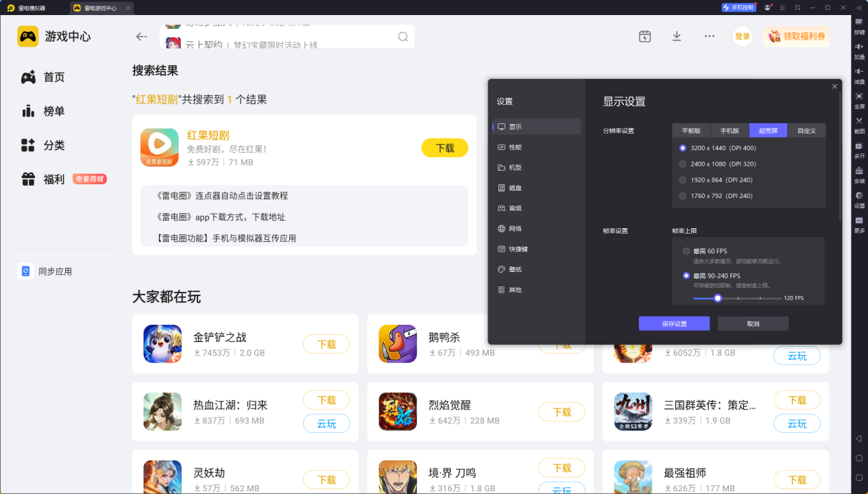Download 烈焰觉醒 game
The width and height of the screenshot is (868, 494).
[x=562, y=412]
